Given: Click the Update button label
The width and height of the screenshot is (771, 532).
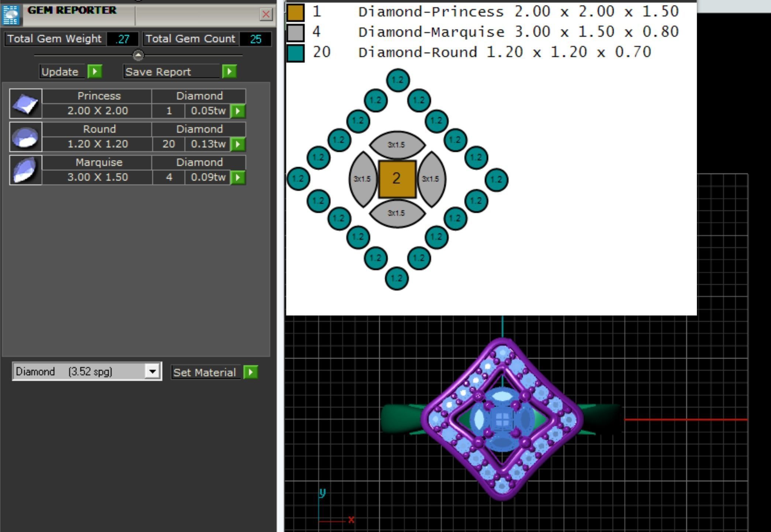Looking at the screenshot, I should point(60,72).
